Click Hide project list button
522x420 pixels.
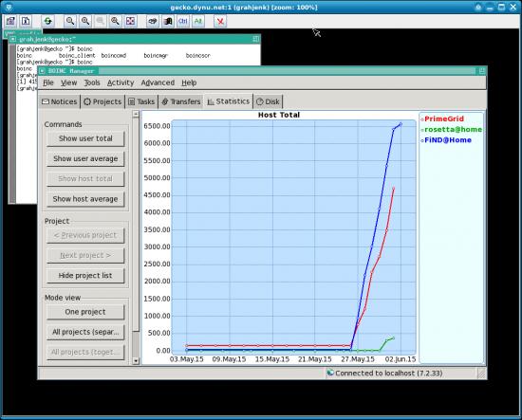pyautogui.click(x=85, y=275)
